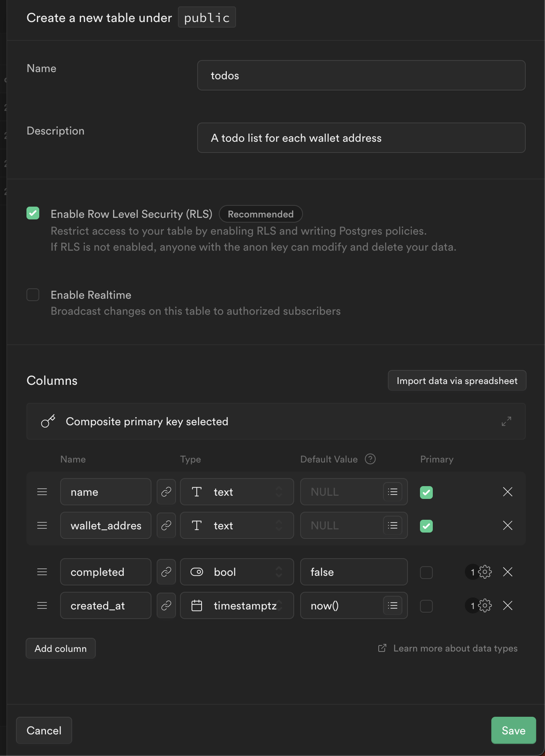The image size is (545, 756).
Task: Grab drag handle of completed column row
Action: pos(42,572)
